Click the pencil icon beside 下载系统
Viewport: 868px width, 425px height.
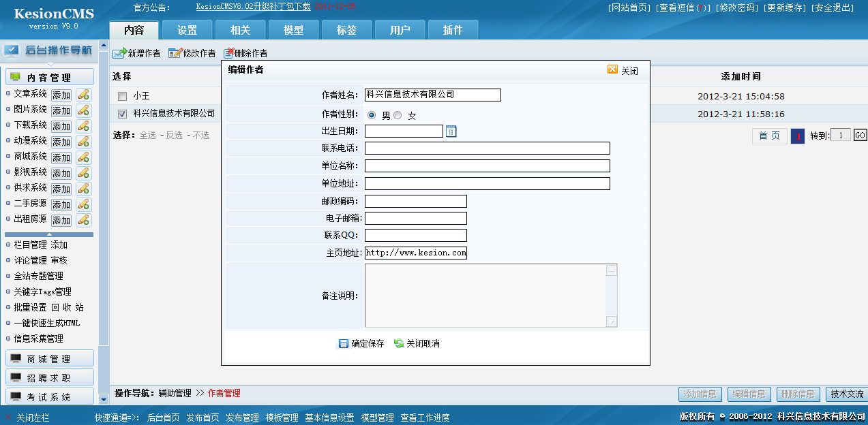click(x=83, y=126)
